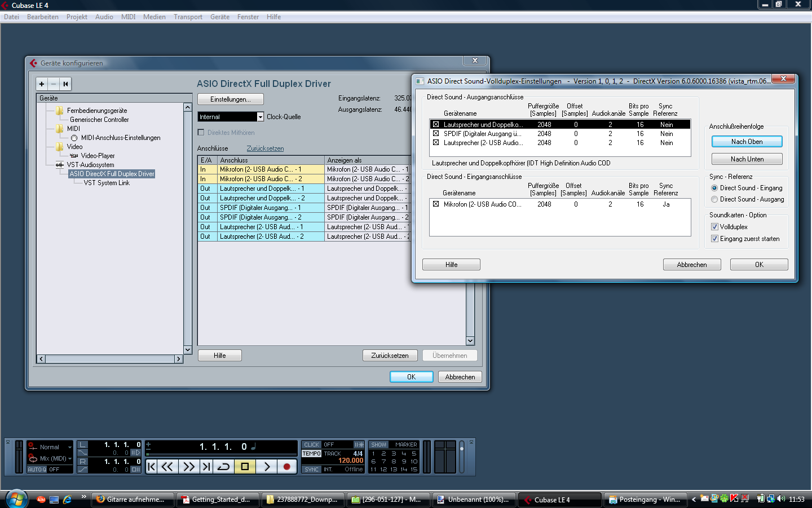Open the Transport menu
The image size is (812, 508).
(188, 17)
